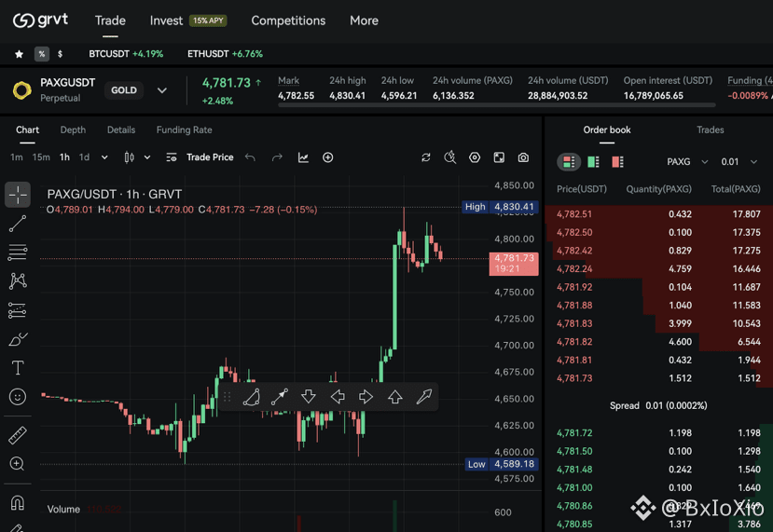Open the Competitions menu item
The height and width of the screenshot is (532, 773).
tap(288, 20)
